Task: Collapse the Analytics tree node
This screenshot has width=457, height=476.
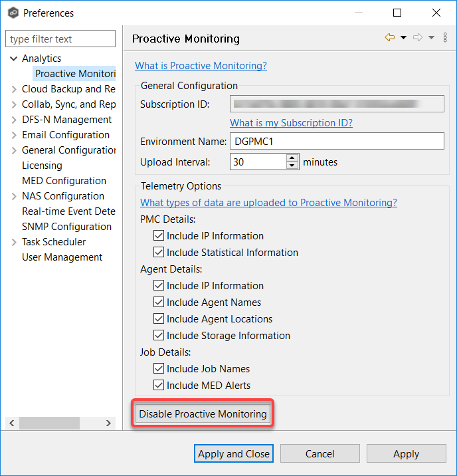Action: coord(14,59)
